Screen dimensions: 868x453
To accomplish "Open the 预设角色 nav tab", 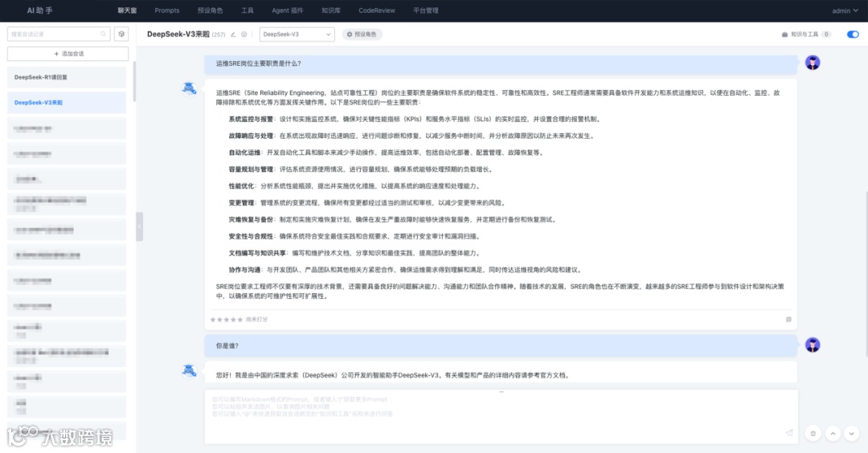I will pyautogui.click(x=210, y=10).
